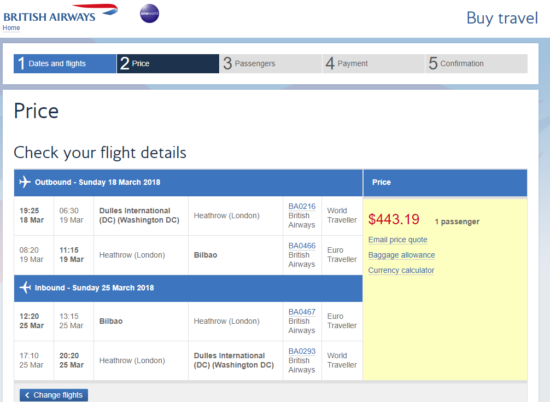Screen dimensions: 550x402
Task: Open flight BA0216 details link
Action: click(x=302, y=206)
